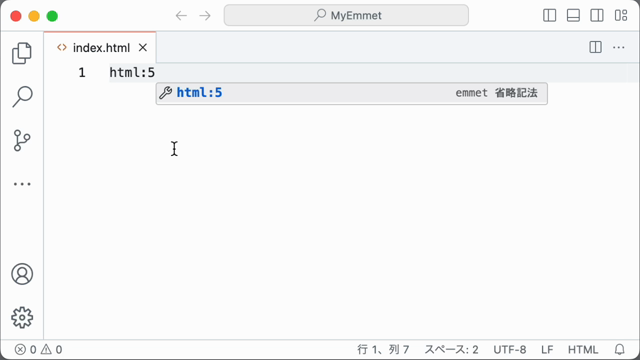Open the Explorer view in activity bar
This screenshot has height=360, width=640.
point(22,53)
